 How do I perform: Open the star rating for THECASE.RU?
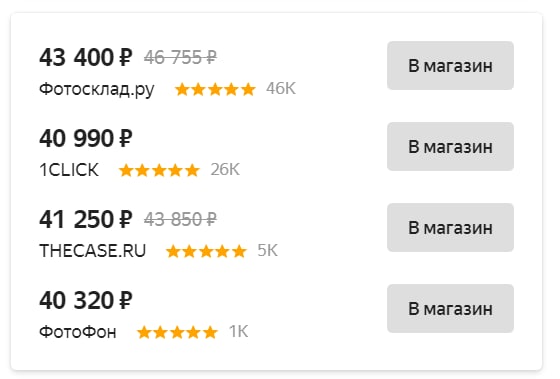point(206,251)
